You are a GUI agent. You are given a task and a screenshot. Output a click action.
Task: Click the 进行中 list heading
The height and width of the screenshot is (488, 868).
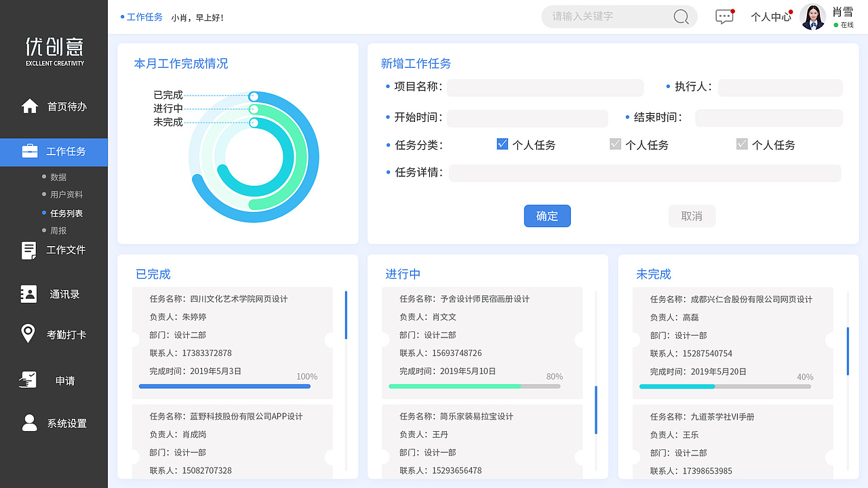pyautogui.click(x=403, y=274)
